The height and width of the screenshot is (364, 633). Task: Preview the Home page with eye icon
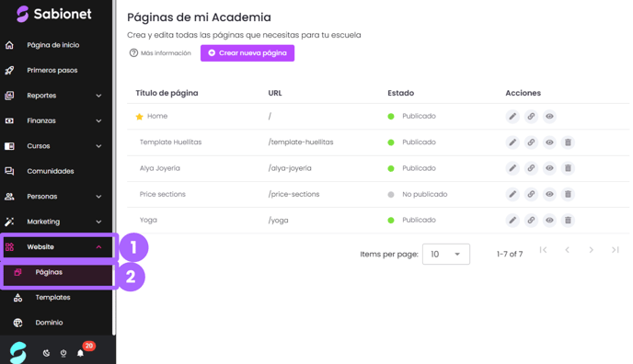[549, 117]
